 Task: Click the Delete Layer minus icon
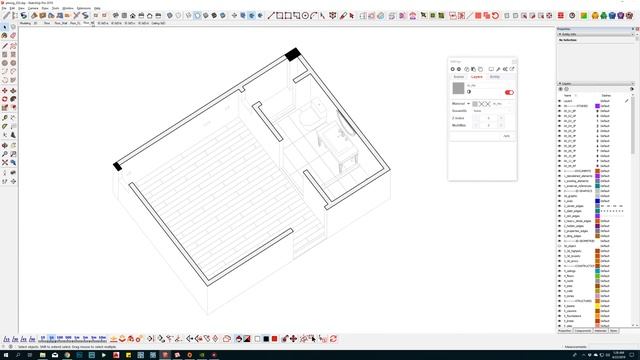(x=566, y=89)
